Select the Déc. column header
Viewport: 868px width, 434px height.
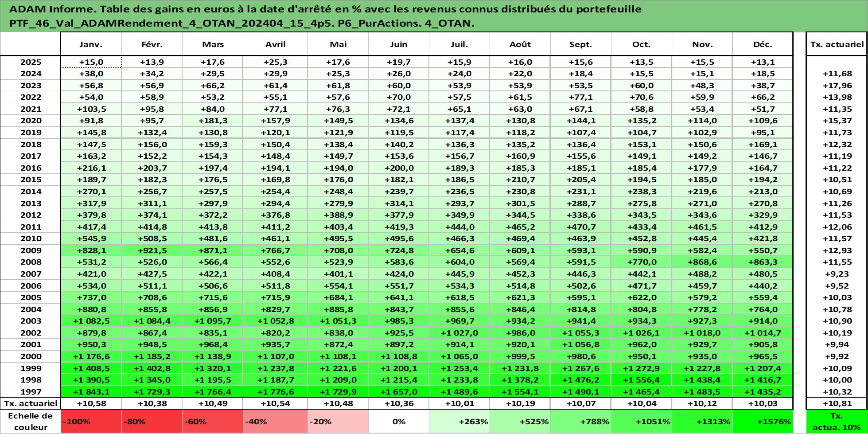tap(763, 44)
